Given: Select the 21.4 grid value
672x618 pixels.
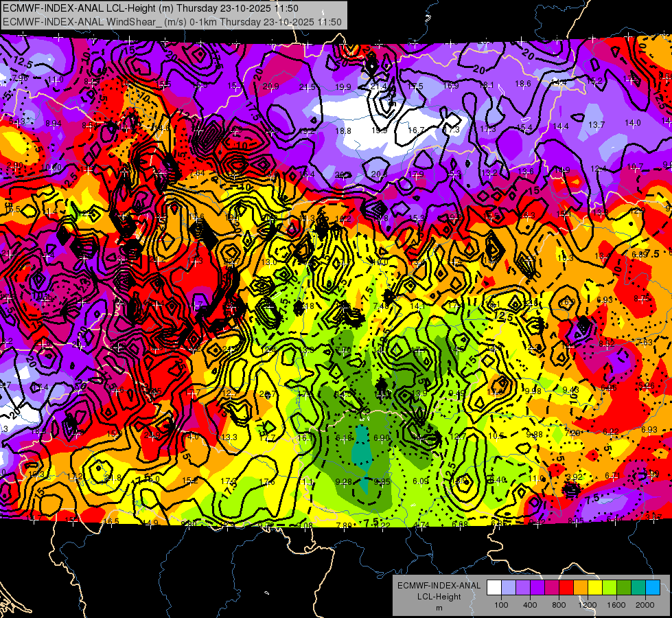Looking at the screenshot, I should coord(378,87).
